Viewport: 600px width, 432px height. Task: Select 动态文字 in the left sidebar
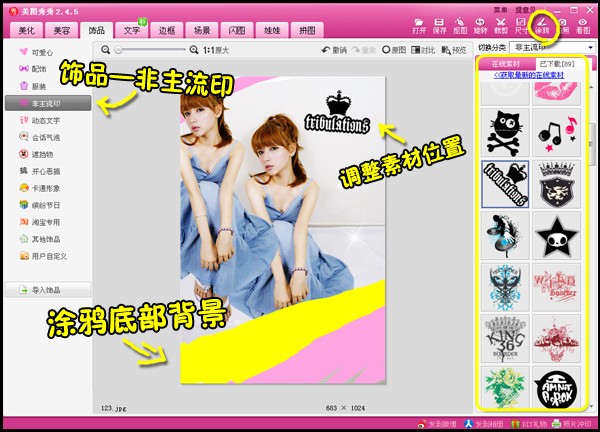46,119
